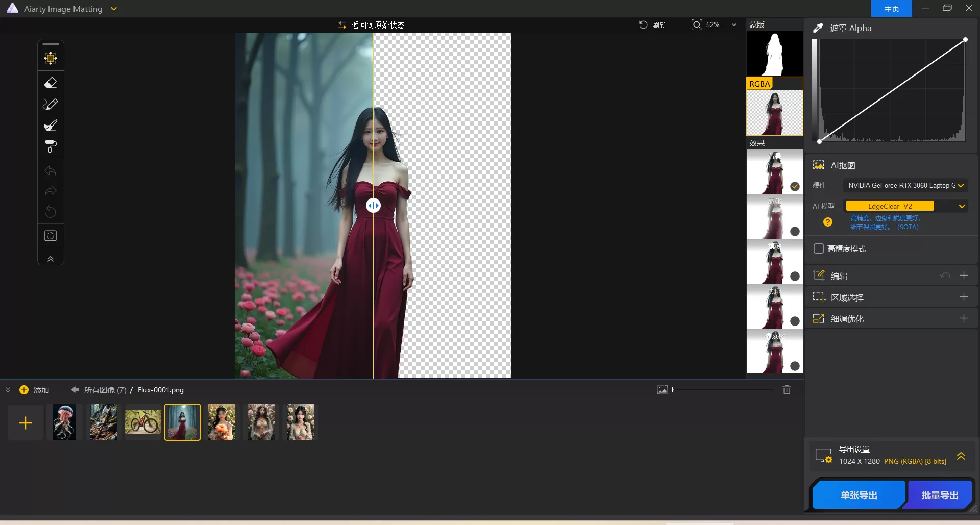The width and height of the screenshot is (980, 525).
Task: Toggle the 羽化 feather effect
Action: tap(795, 231)
